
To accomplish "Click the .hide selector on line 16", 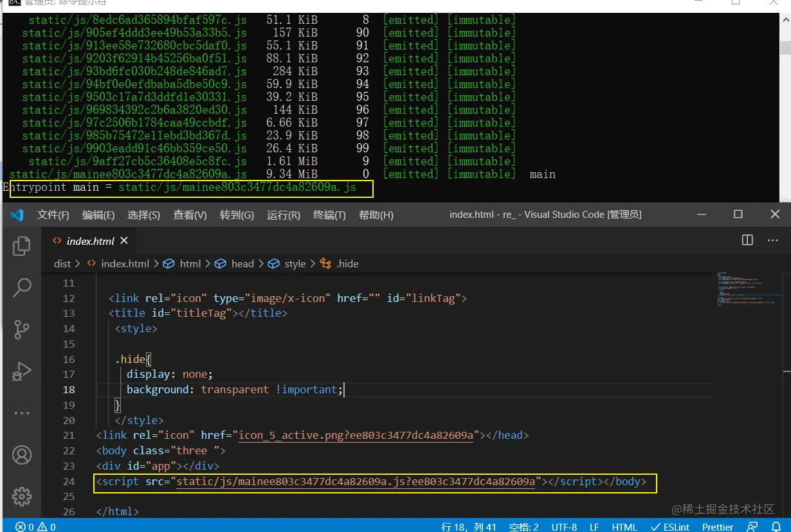I will [x=130, y=359].
